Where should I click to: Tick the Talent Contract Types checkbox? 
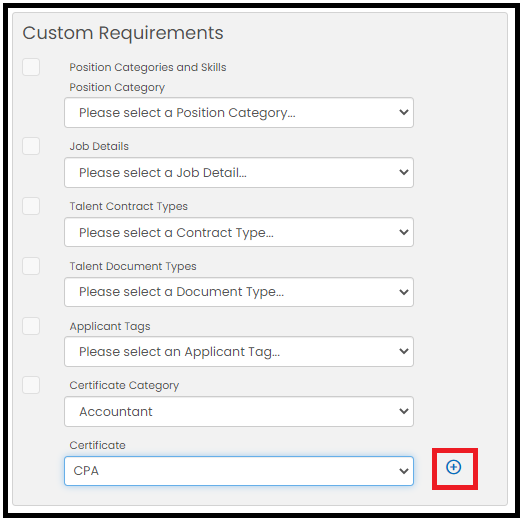click(31, 206)
